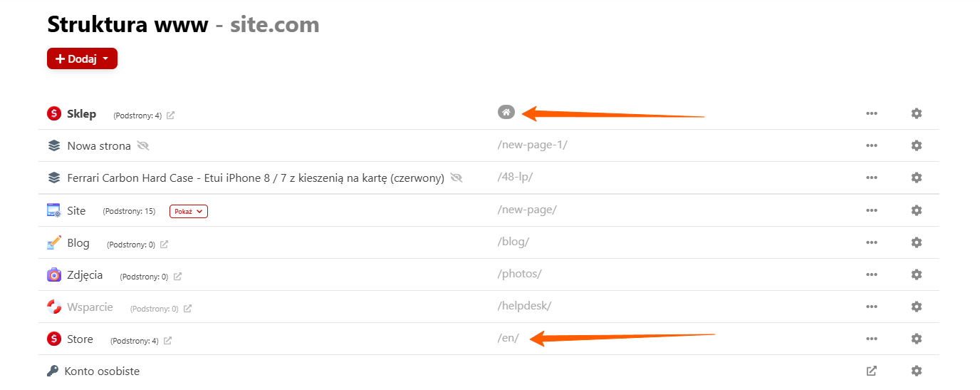Select the Ferrari Carbon Hard Case page

tap(255, 178)
